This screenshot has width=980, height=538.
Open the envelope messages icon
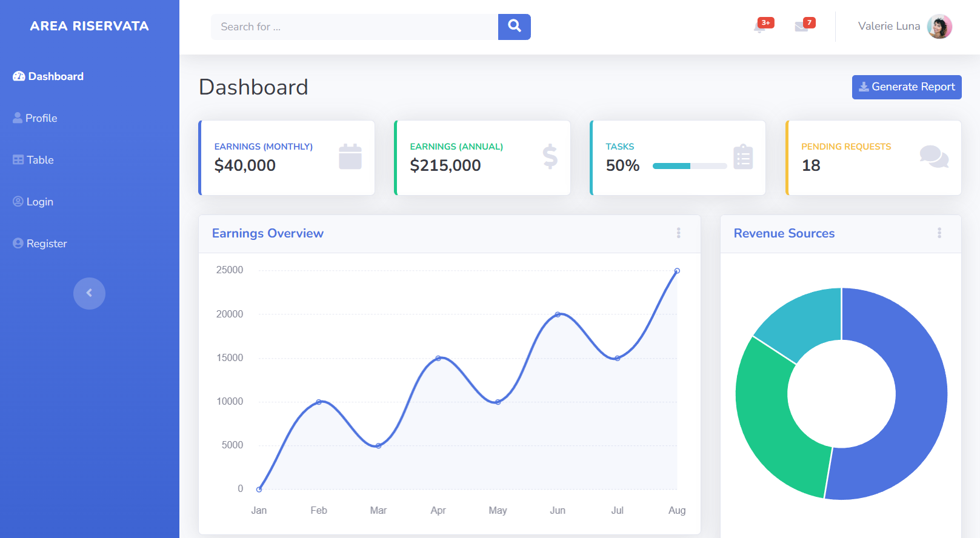click(801, 27)
